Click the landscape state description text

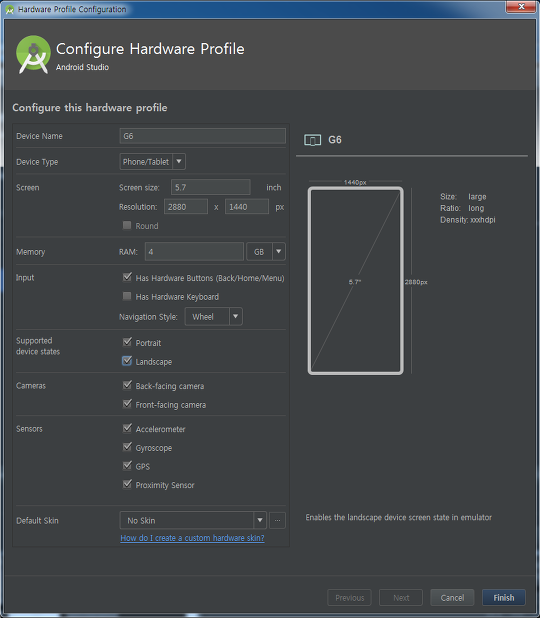click(x=398, y=517)
